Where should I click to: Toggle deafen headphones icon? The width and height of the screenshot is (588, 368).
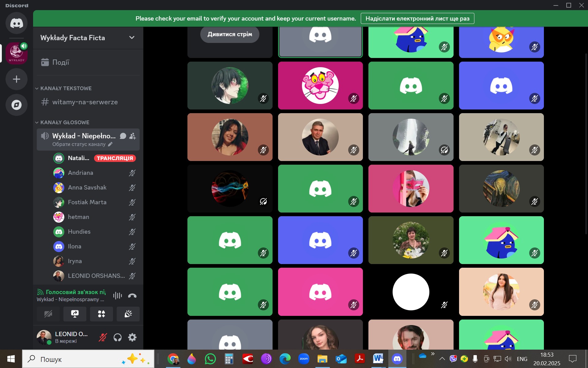118,337
